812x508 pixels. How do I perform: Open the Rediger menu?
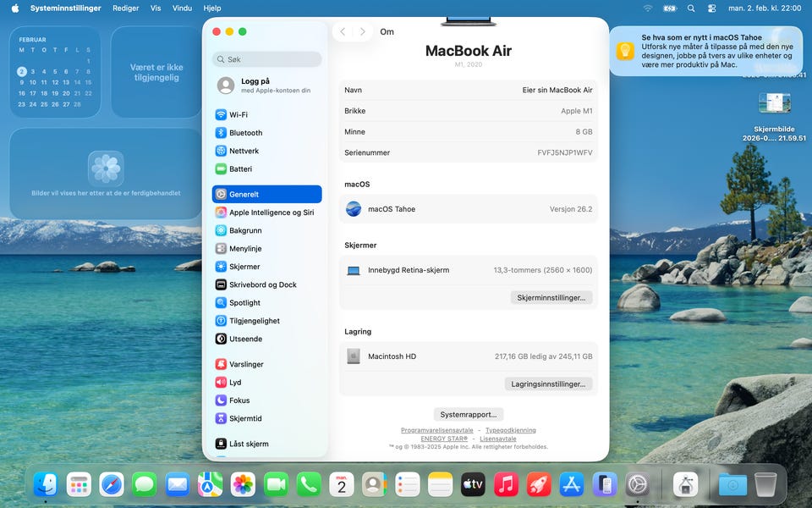[125, 8]
